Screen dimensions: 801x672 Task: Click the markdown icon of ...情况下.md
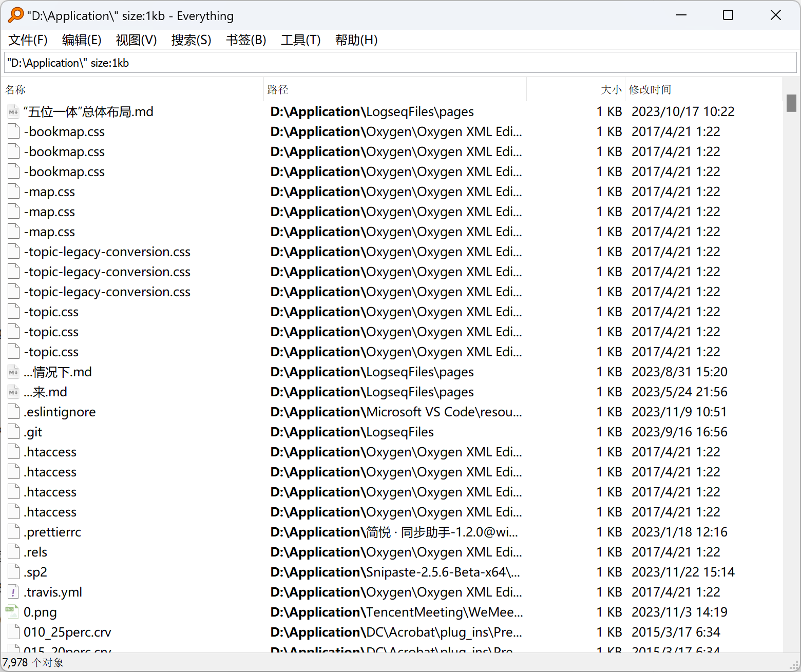tap(13, 372)
